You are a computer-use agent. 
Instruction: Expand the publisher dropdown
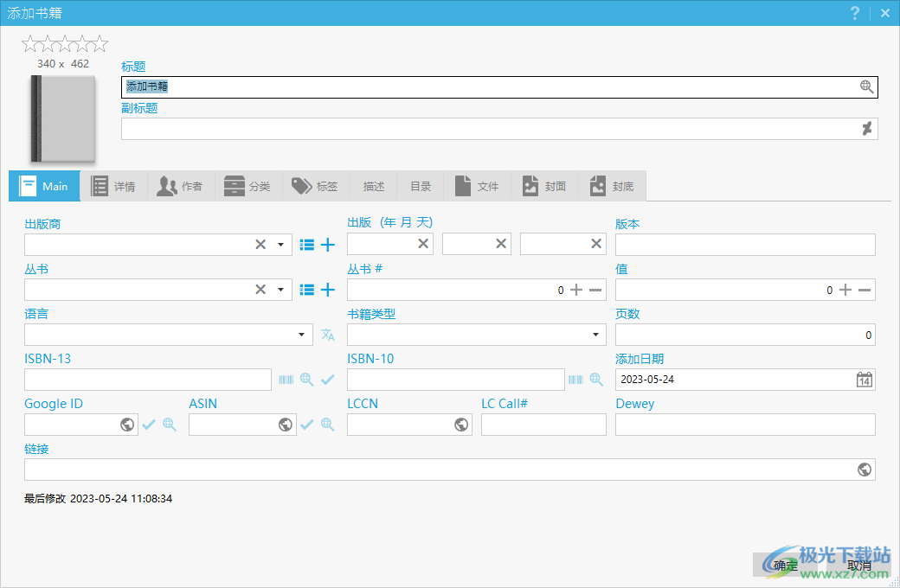pos(280,245)
